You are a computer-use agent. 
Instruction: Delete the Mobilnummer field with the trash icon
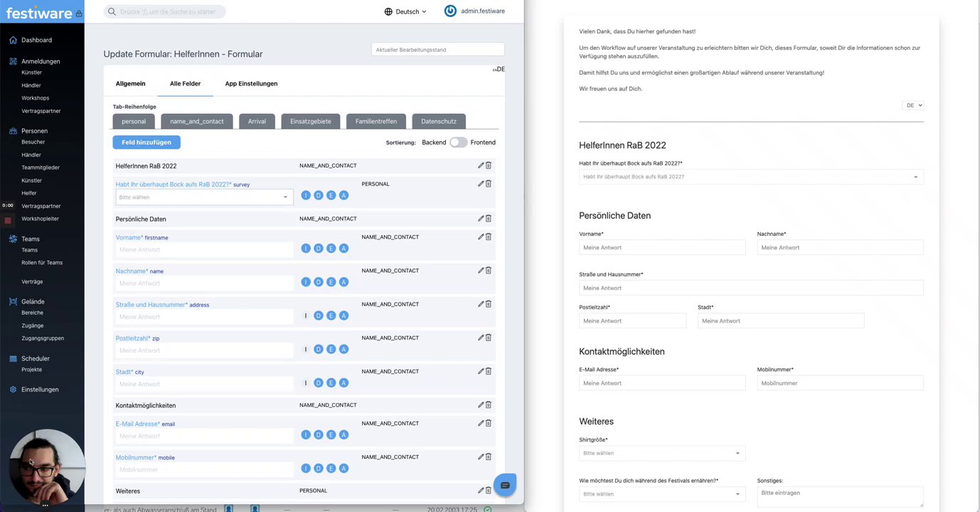pyautogui.click(x=489, y=457)
